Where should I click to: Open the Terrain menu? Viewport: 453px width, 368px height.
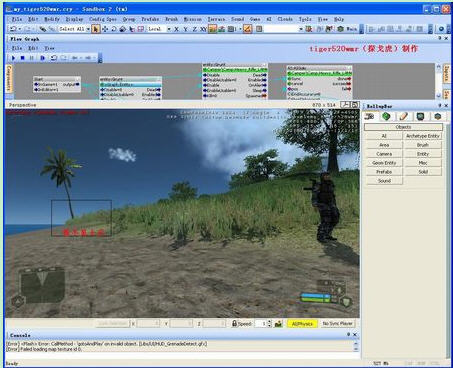[x=216, y=19]
